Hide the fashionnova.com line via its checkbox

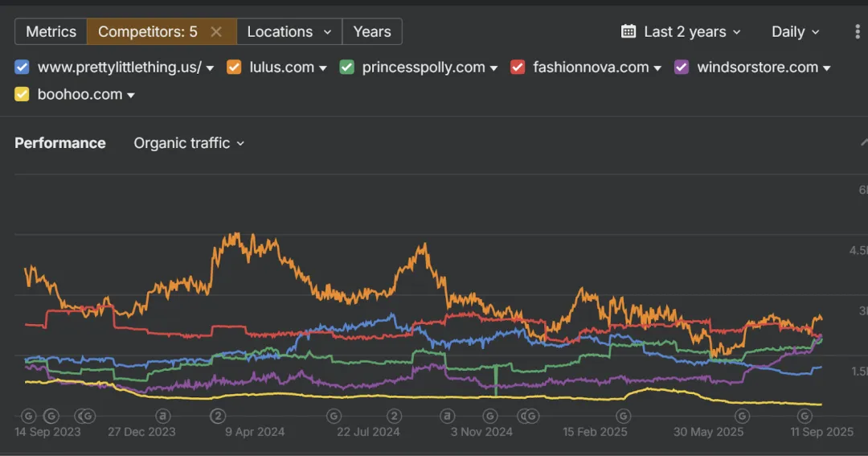(x=518, y=68)
